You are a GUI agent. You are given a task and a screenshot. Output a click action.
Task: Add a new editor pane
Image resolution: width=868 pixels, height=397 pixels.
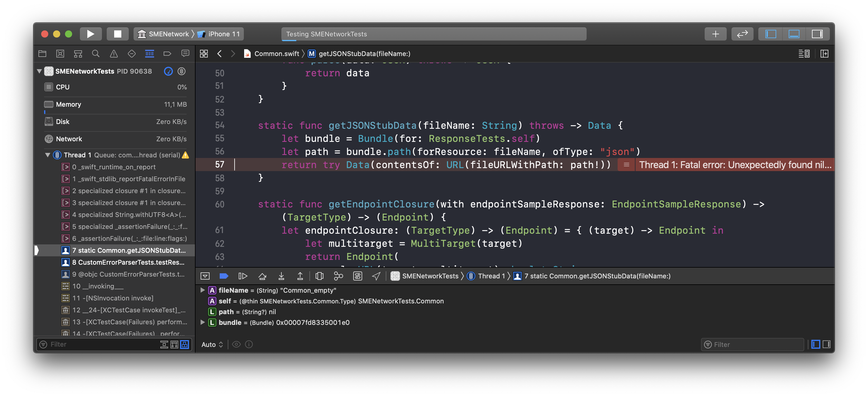(x=824, y=54)
